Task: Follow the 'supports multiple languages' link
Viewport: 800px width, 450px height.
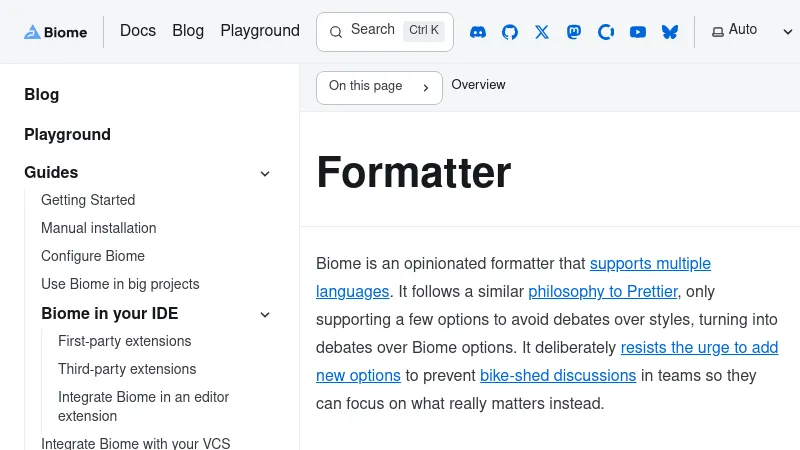Action: (x=650, y=264)
